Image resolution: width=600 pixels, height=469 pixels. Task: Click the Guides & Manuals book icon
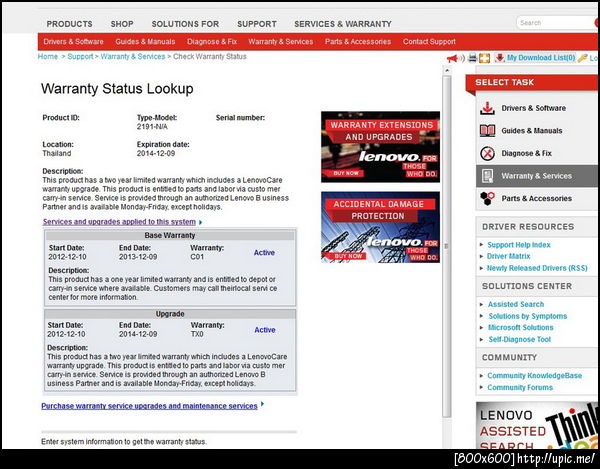point(487,131)
